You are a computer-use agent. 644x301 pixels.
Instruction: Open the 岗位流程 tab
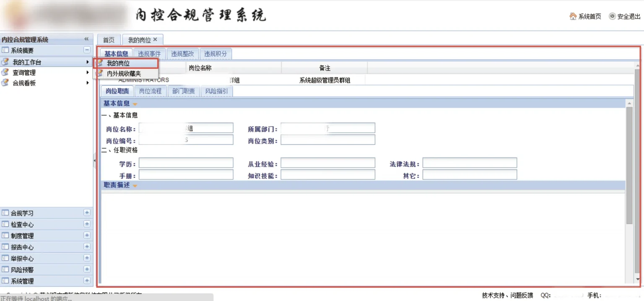click(x=150, y=91)
